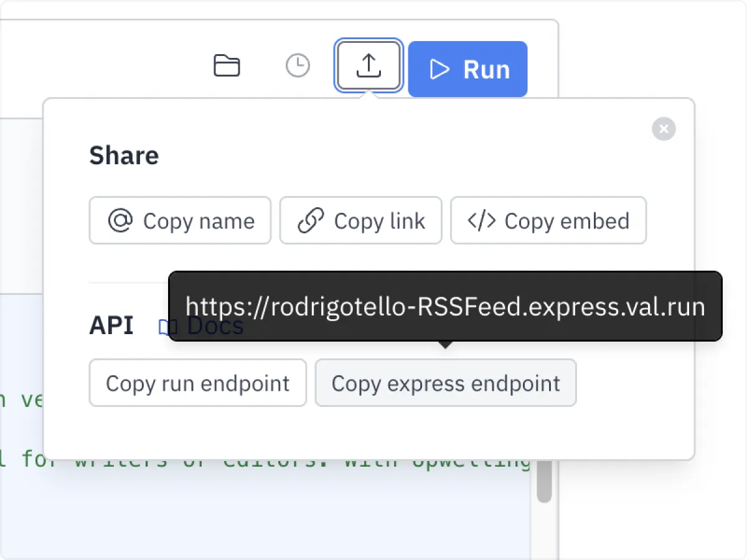
Task: Open version history via the clock icon
Action: (298, 66)
